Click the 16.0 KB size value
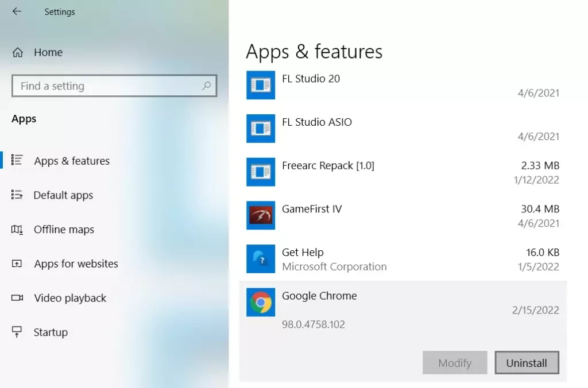588x388 pixels. click(543, 253)
